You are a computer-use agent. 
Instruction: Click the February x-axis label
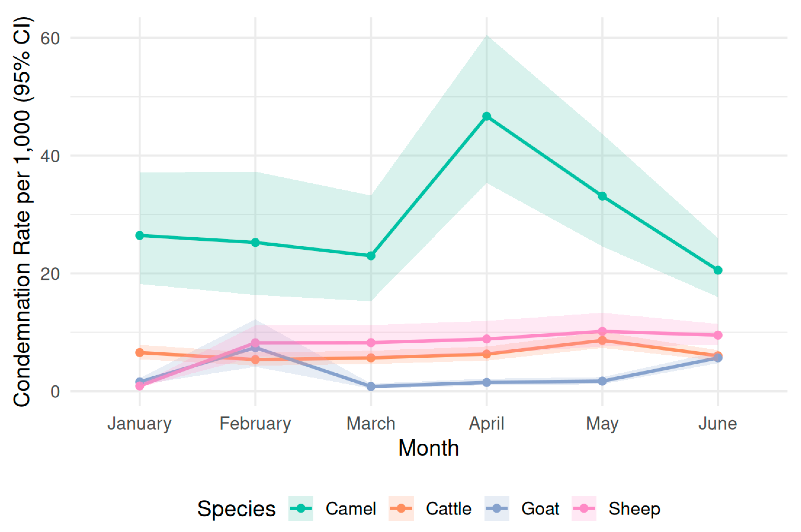[255, 424]
